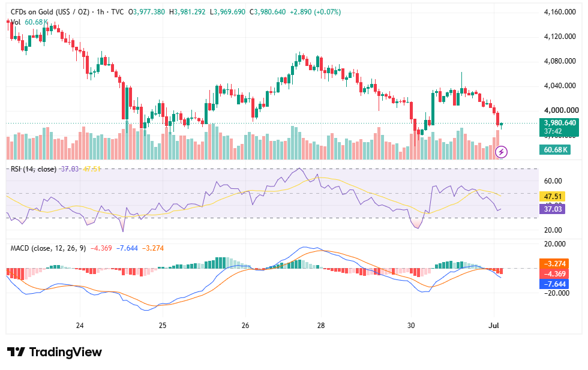The width and height of the screenshot is (588, 370).
Task: Open the RSI (14, close) indicator legend
Action: pyautogui.click(x=34, y=169)
